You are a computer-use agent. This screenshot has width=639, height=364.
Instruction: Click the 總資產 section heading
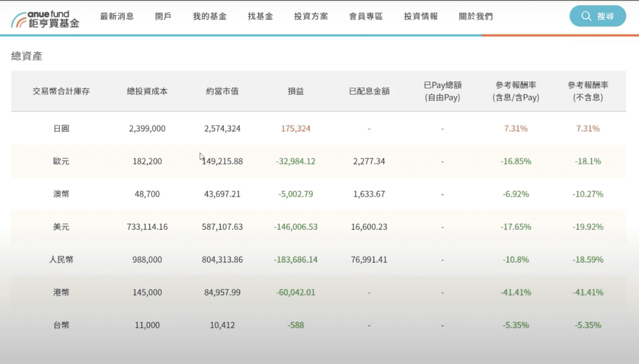click(x=27, y=55)
